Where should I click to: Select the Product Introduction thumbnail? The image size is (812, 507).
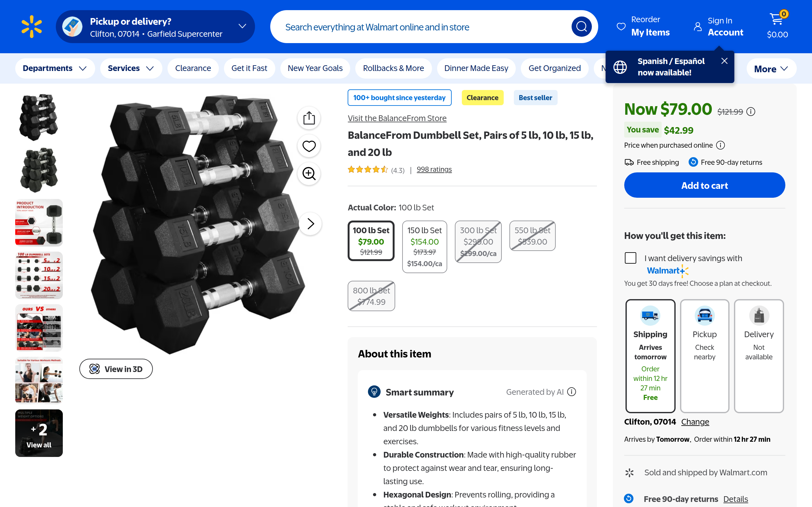pos(39,223)
